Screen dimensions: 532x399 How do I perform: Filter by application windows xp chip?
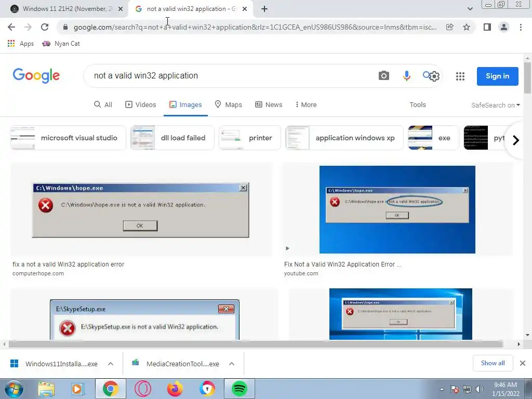(344, 138)
